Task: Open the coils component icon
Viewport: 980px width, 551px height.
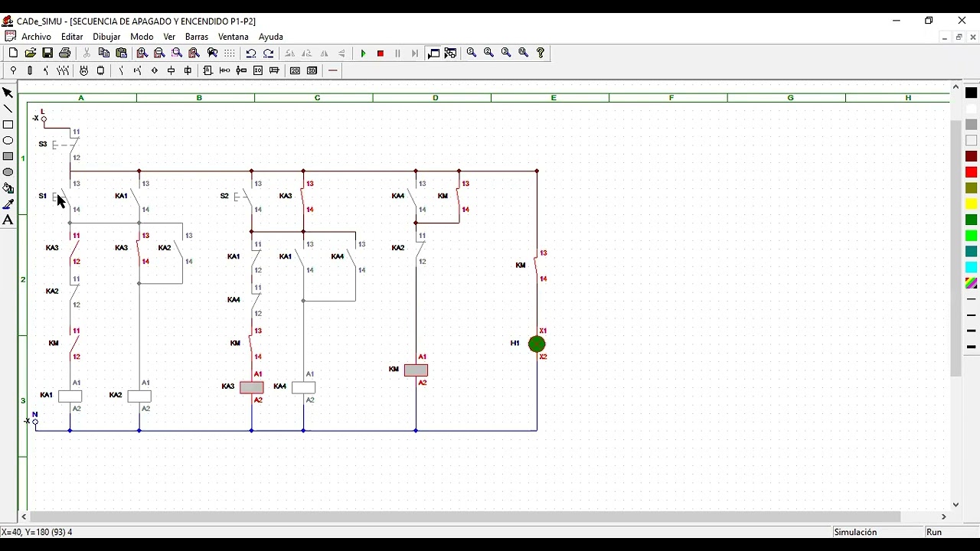Action: point(171,70)
